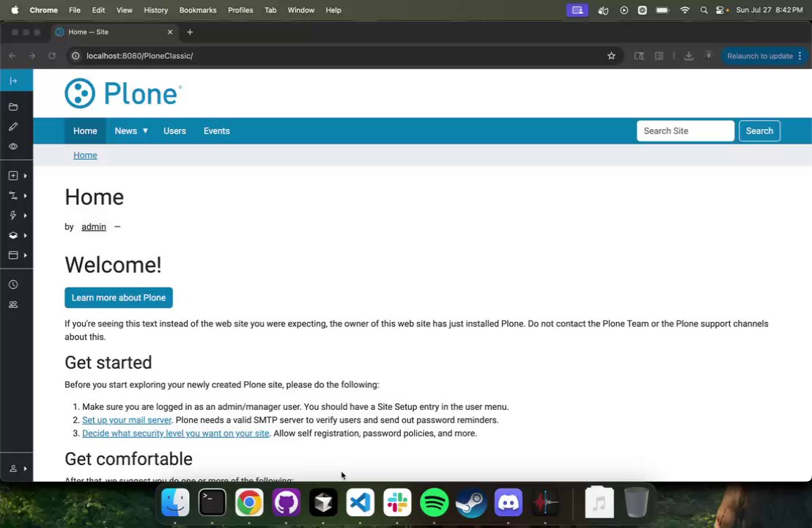The image size is (812, 528).
Task: Open the Users navigation item
Action: pyautogui.click(x=174, y=131)
